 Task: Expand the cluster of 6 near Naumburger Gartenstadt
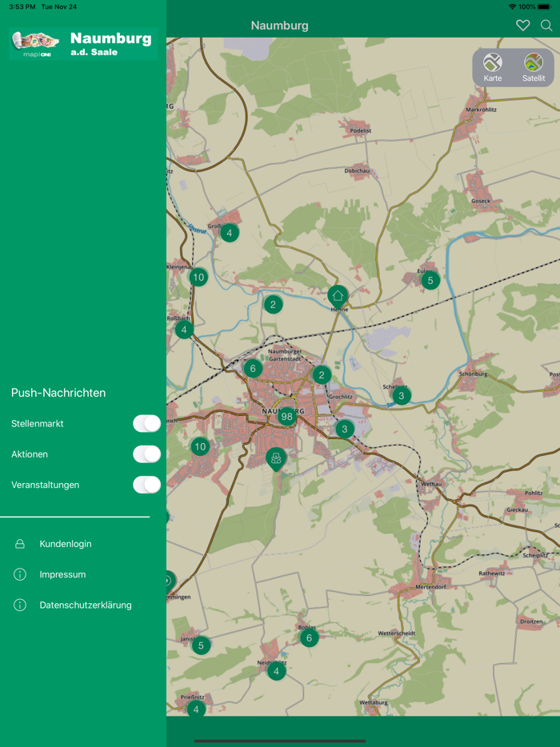point(253,369)
